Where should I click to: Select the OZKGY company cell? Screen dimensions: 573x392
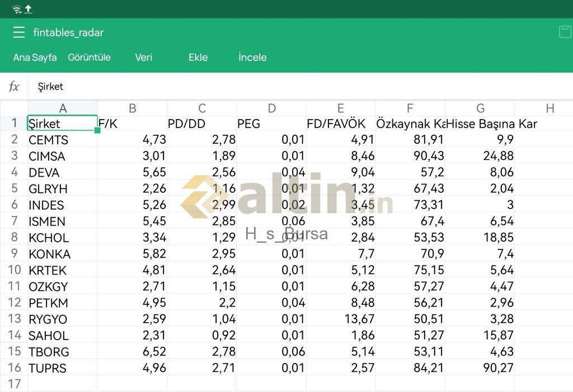coord(63,286)
